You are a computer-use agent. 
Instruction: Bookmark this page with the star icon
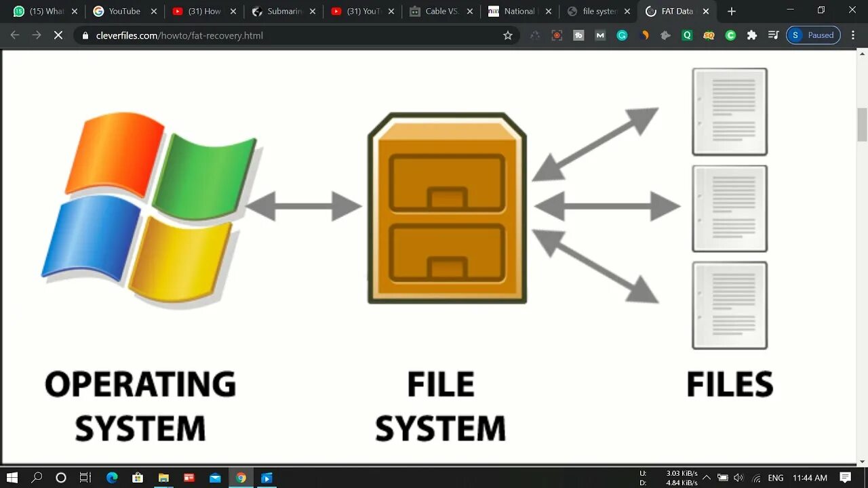click(508, 35)
